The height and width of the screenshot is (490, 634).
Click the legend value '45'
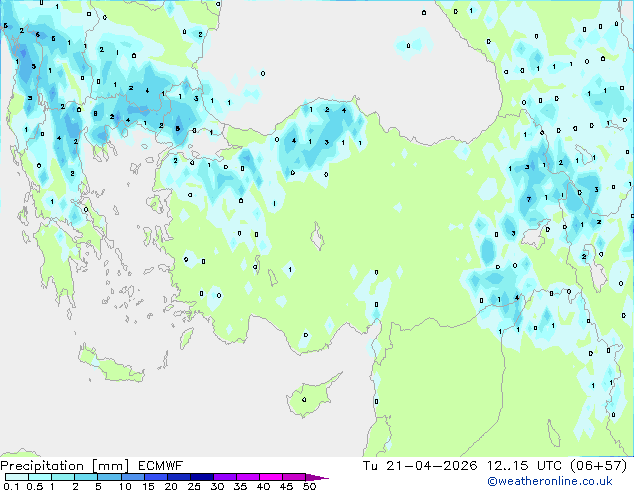pyautogui.click(x=286, y=486)
